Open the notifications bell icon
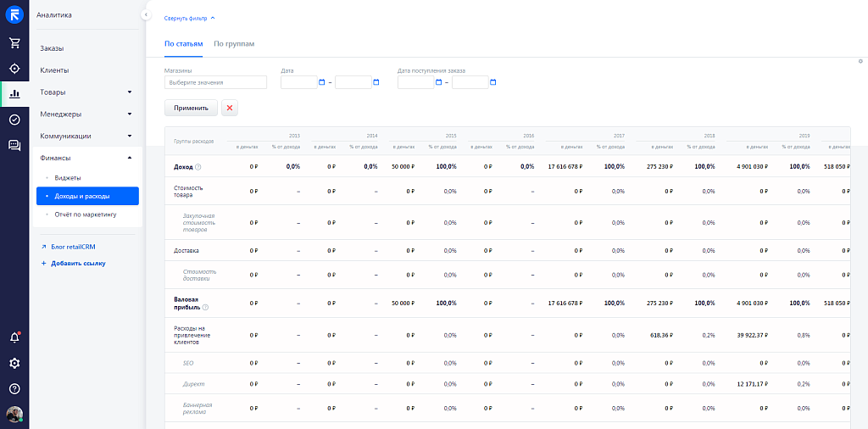868x429 pixels. click(x=14, y=337)
